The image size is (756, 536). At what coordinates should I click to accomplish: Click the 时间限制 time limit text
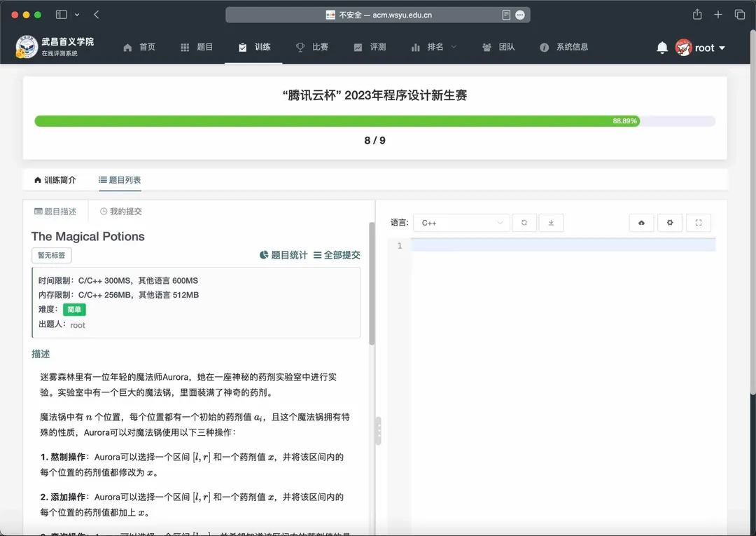click(118, 281)
